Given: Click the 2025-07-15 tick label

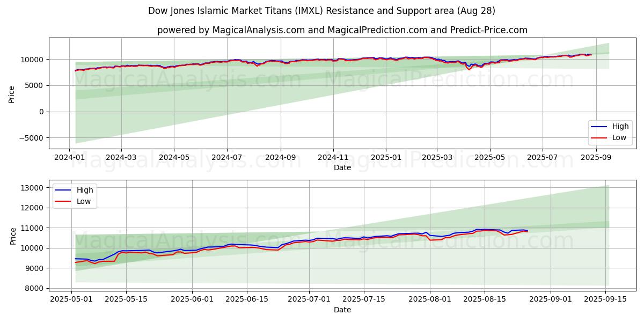Looking at the screenshot, I should pos(364,299).
